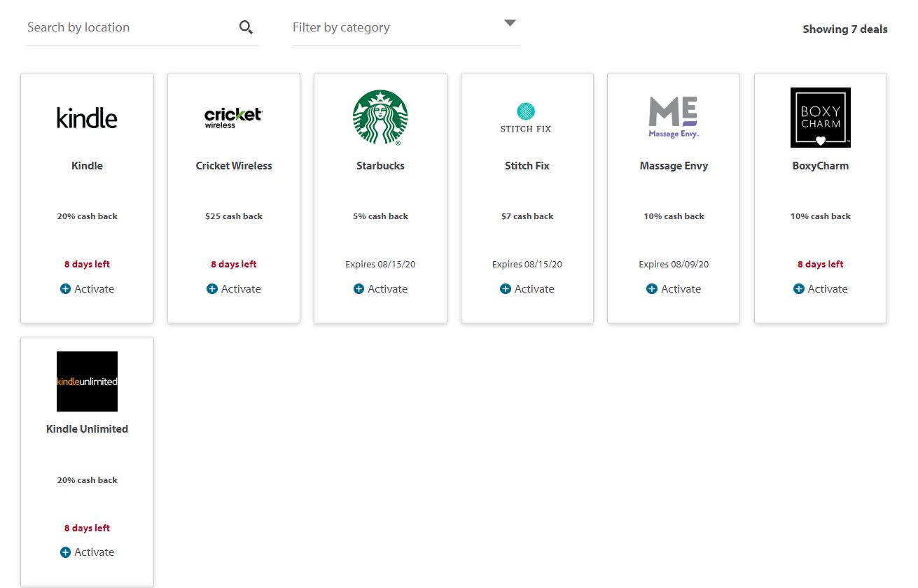Viewport: 918px width, 588px height.
Task: Click the Kindle logo
Action: pos(87,118)
